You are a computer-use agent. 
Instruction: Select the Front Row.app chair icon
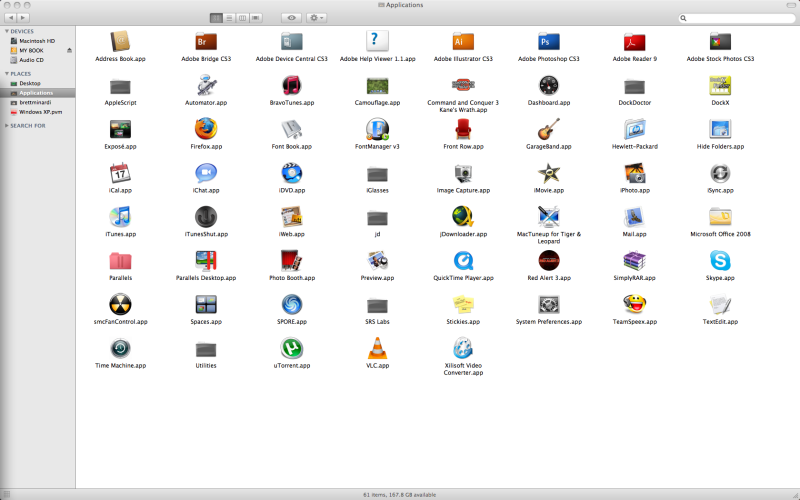(x=463, y=129)
